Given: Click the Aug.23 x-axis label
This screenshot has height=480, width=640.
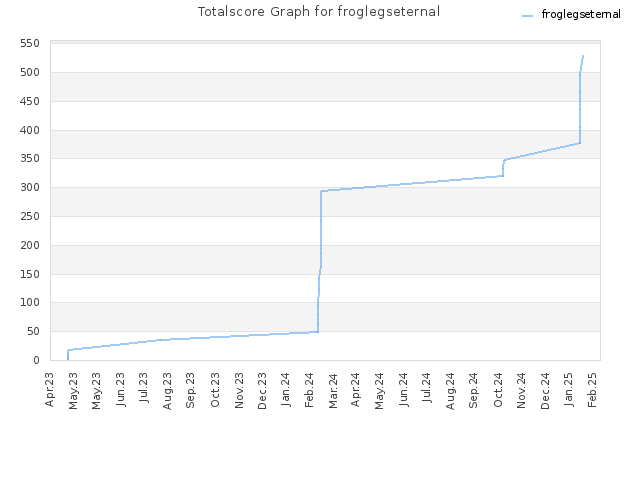Looking at the screenshot, I should 167,391.
